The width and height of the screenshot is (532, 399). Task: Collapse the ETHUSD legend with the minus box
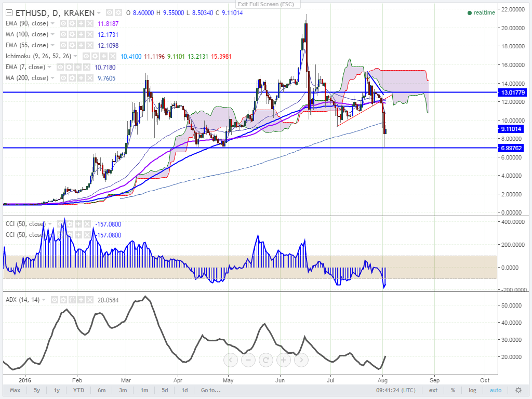pos(9,13)
